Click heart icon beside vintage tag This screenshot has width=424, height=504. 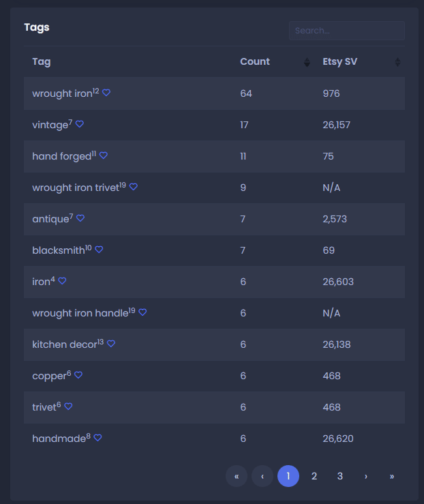80,124
